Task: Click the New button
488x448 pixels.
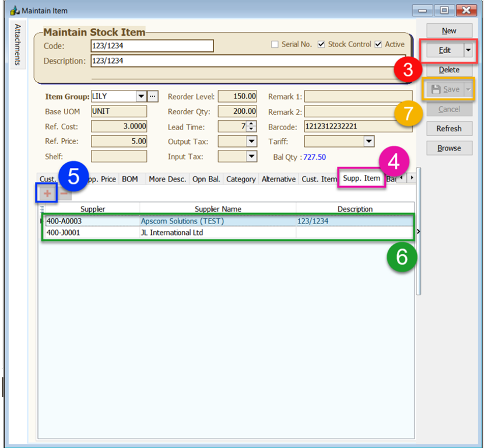Action: point(449,31)
